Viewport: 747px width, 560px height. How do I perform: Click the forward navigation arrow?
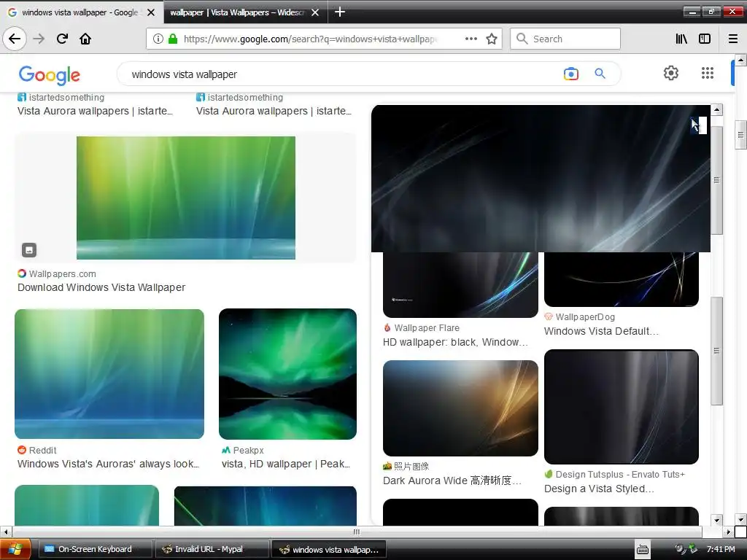tap(39, 39)
